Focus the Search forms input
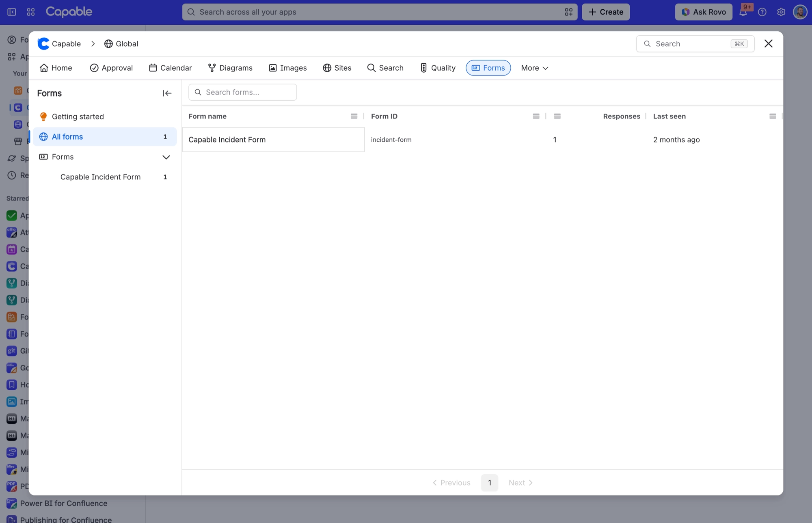 [x=242, y=92]
